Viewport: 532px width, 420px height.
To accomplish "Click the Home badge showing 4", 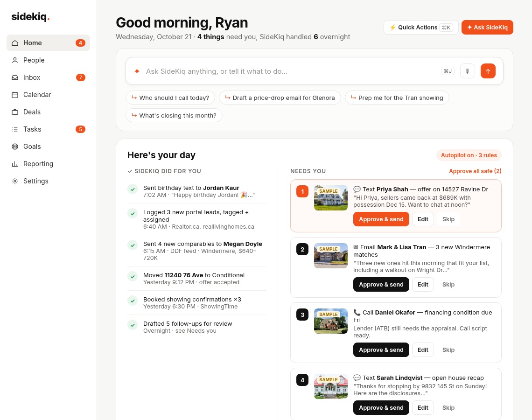I will click(80, 43).
